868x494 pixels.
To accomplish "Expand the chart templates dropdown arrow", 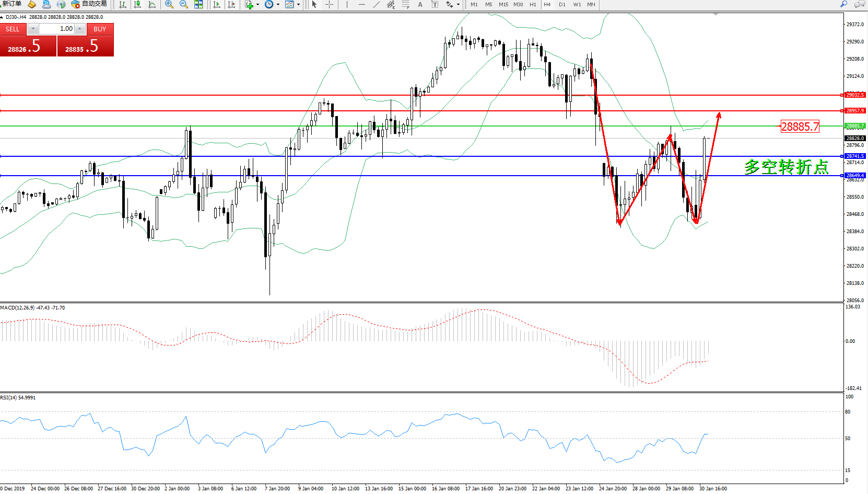I will click(x=298, y=5).
